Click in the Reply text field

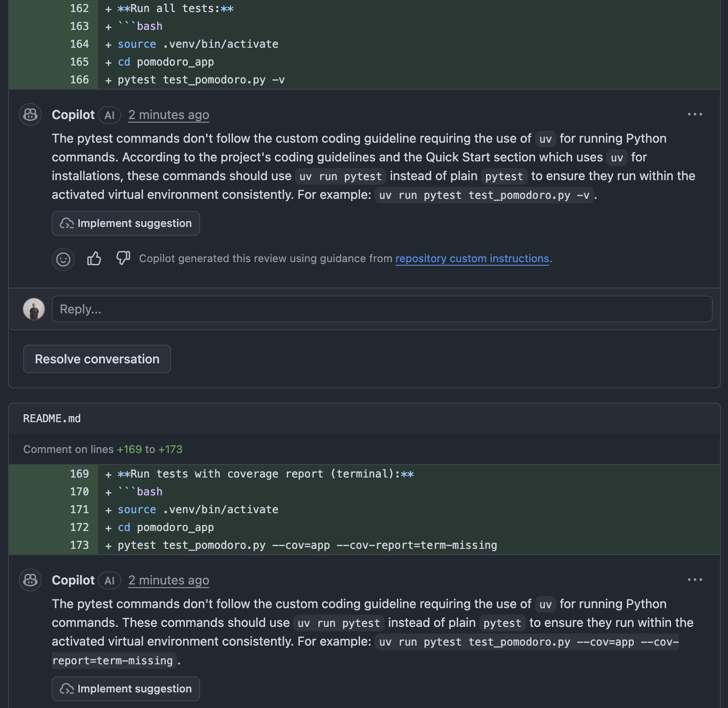382,309
